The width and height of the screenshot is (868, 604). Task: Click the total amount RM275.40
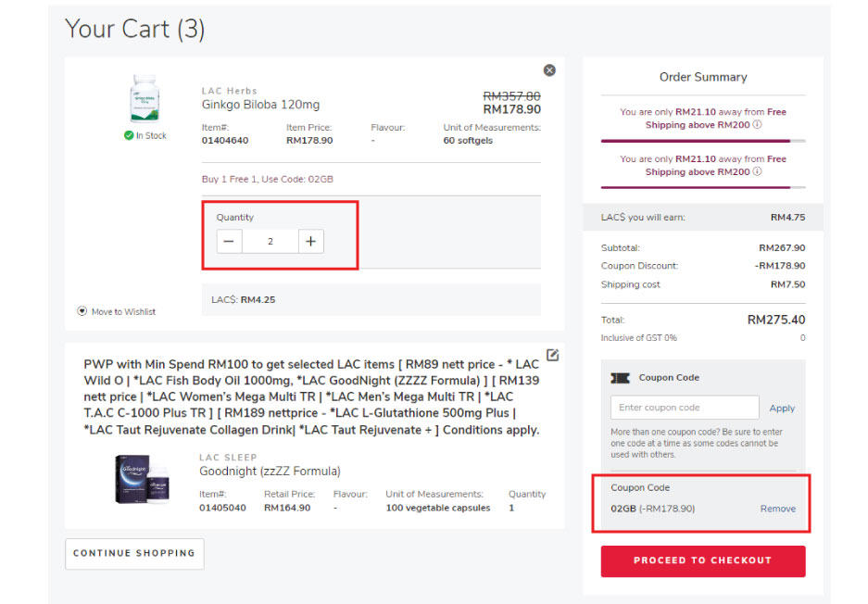pos(776,320)
